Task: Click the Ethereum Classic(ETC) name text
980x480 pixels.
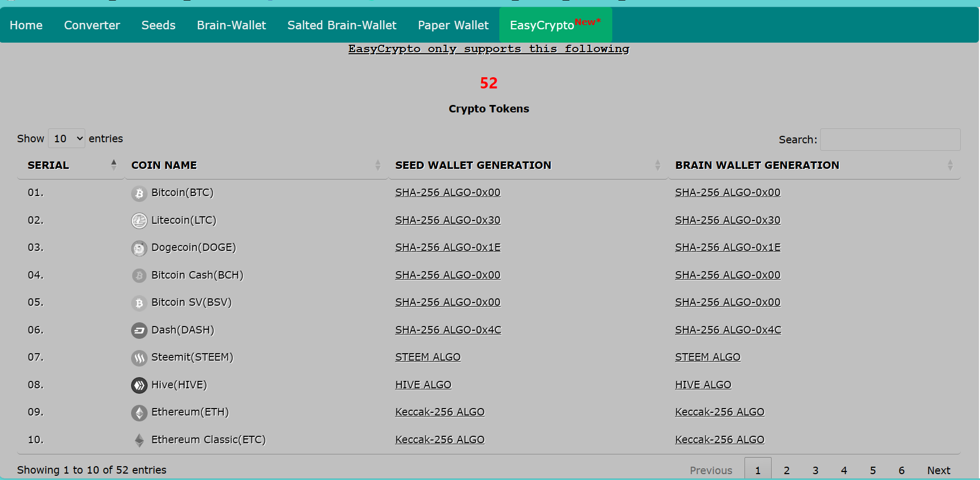Action: click(208, 440)
